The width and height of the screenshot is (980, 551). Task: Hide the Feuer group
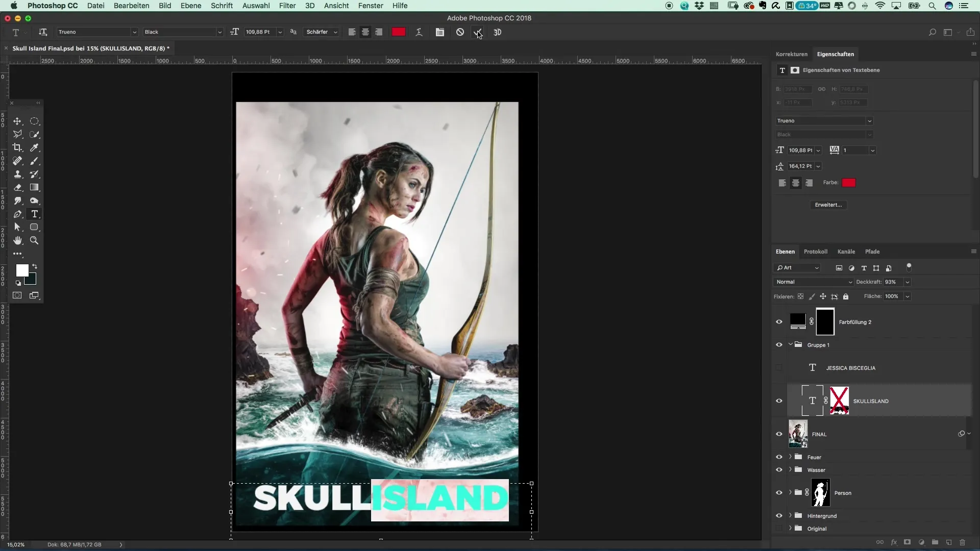point(779,457)
